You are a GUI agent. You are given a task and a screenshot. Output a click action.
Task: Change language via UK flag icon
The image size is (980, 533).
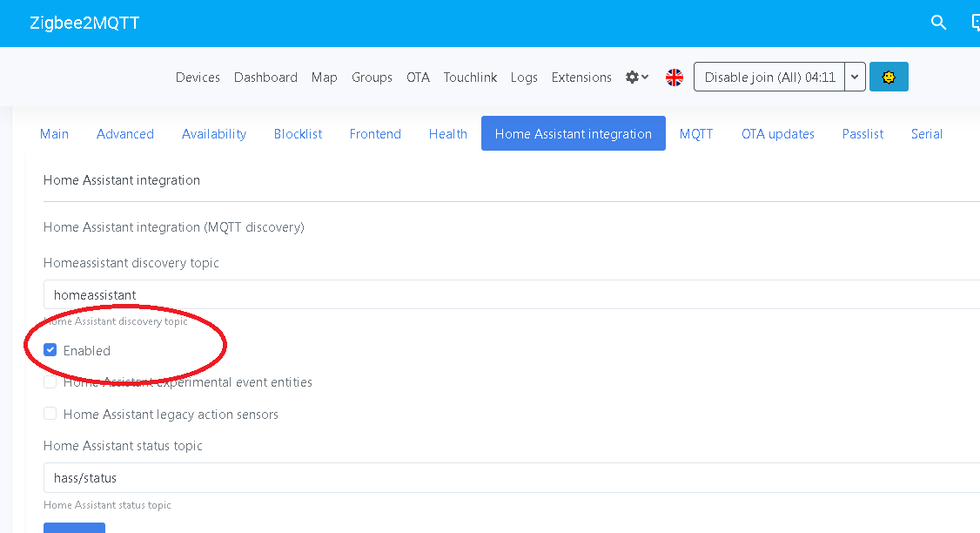(x=675, y=77)
